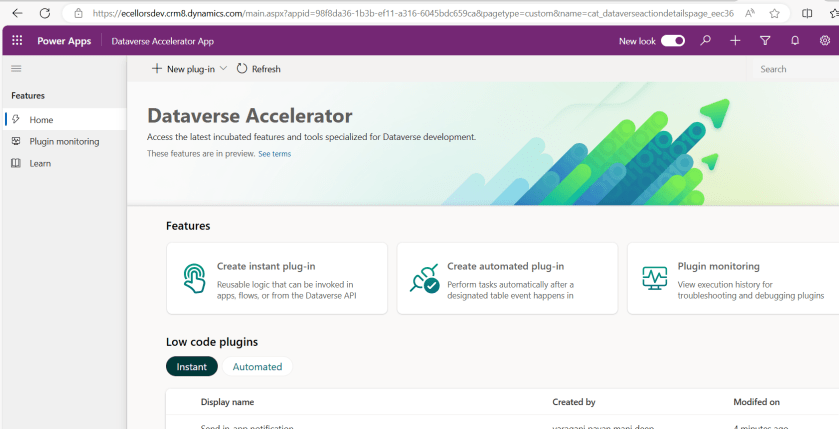Collapse the sidebar with hamburger icon
Viewport: 839px width, 429px height.
click(x=16, y=69)
